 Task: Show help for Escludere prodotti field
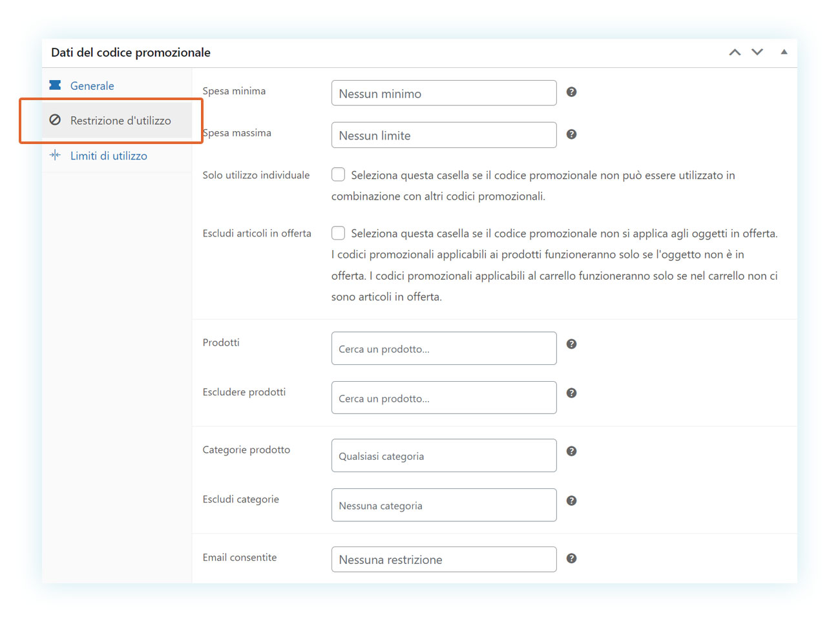click(x=571, y=393)
